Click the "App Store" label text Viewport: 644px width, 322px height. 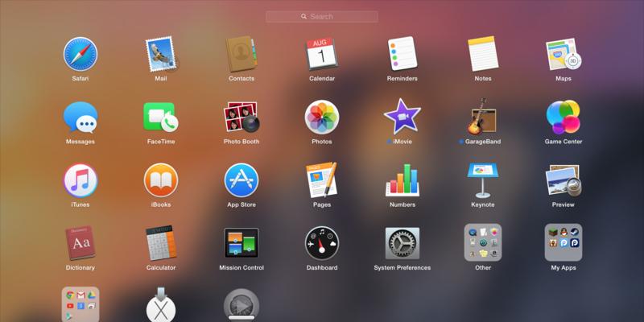(x=242, y=204)
